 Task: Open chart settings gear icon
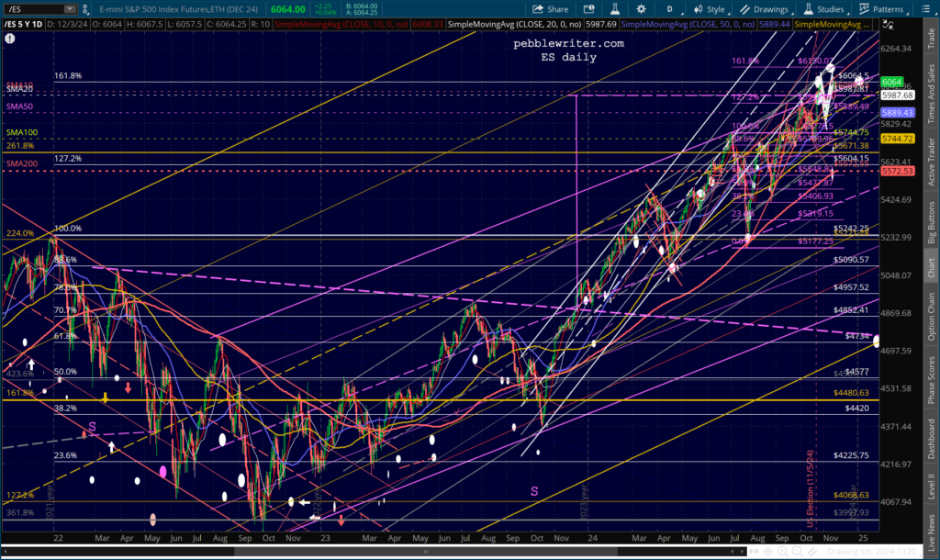click(641, 9)
